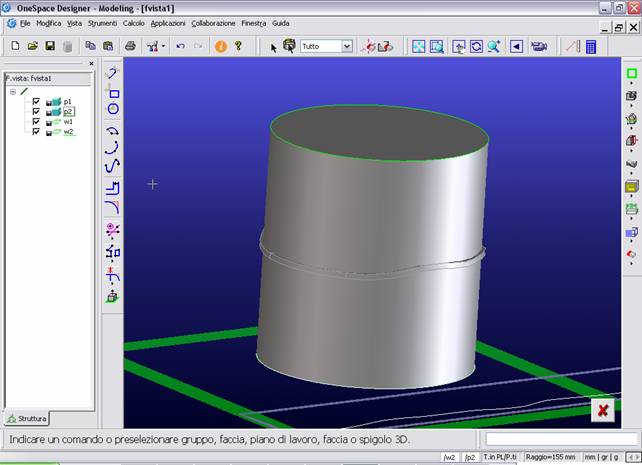Click the workplane box icon at toolbar bottom
Viewport: 642px width, 465px height.
click(x=112, y=296)
